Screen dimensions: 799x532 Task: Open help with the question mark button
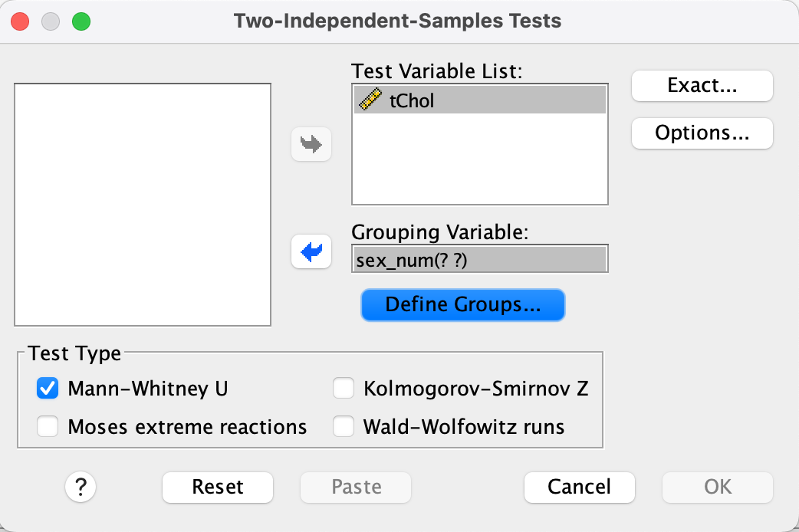(x=81, y=486)
